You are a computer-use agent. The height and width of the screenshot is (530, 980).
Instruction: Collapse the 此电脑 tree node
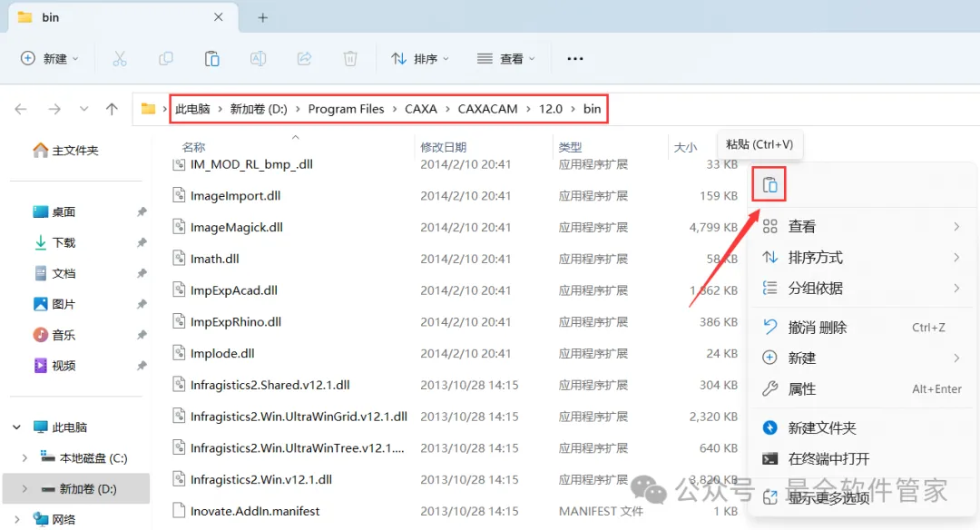point(17,427)
